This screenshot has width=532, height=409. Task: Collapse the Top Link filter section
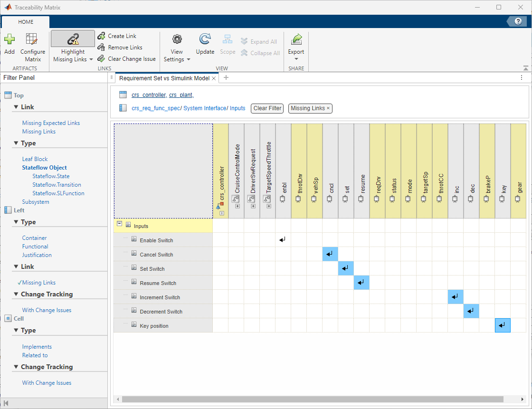[16, 107]
